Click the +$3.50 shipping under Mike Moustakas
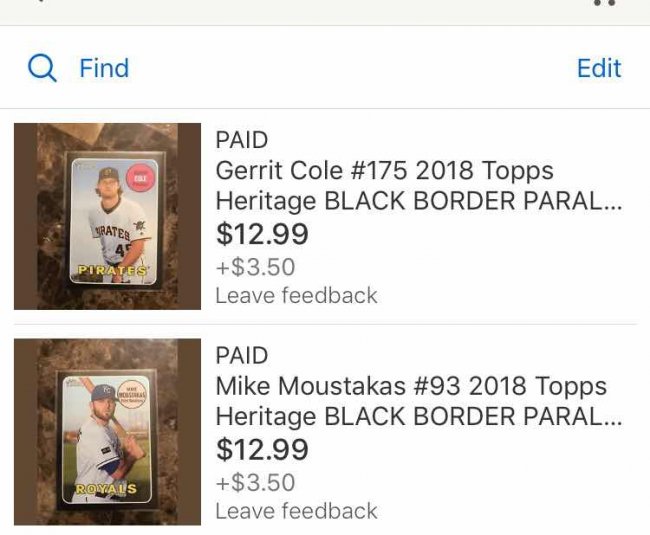This screenshot has height=535, width=650. [x=255, y=483]
